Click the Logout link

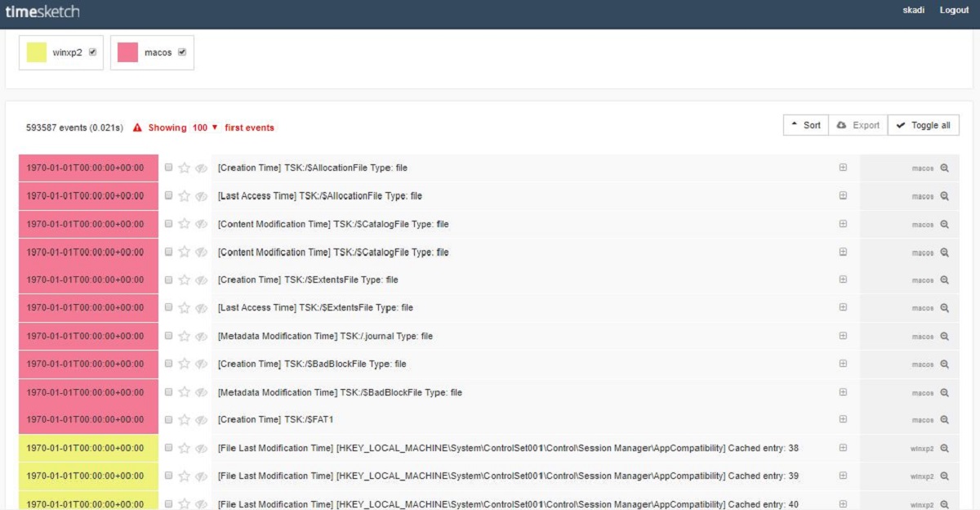coord(954,10)
